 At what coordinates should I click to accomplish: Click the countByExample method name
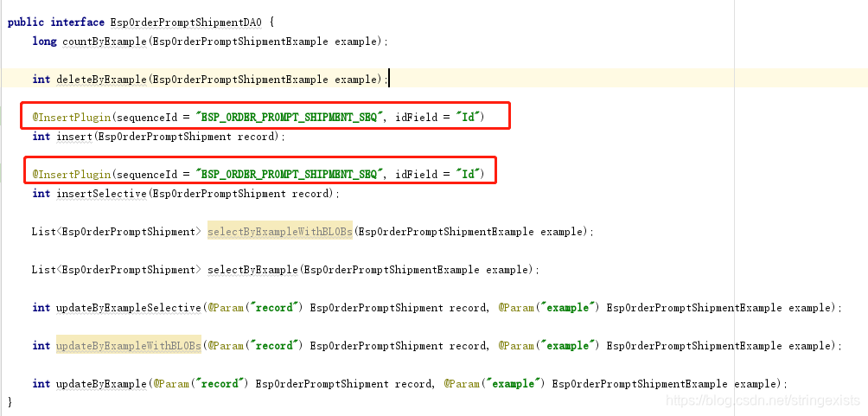[x=105, y=42]
